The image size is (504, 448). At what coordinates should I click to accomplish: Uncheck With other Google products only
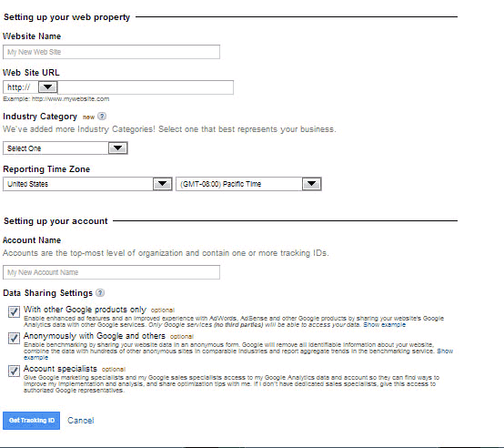[14, 311]
